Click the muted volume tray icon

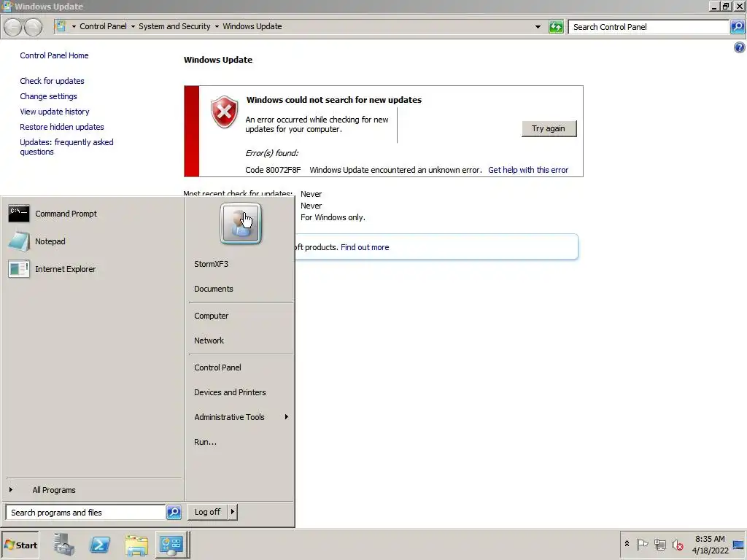678,544
